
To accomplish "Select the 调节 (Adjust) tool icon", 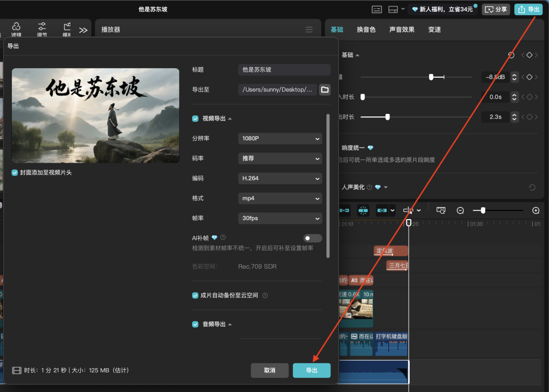I will coord(42,29).
